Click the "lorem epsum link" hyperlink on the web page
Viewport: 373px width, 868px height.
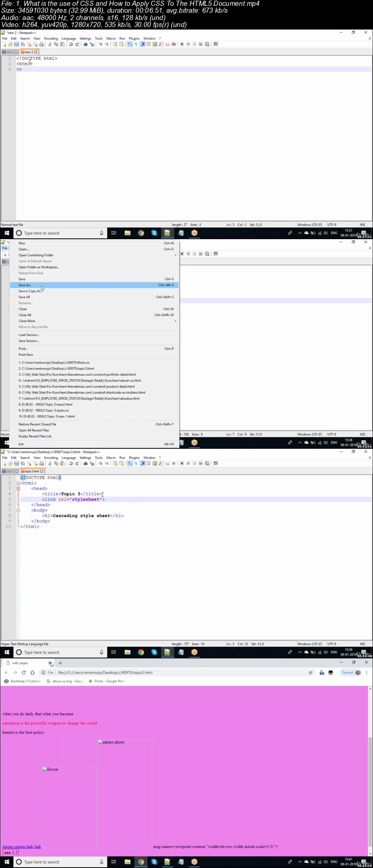(x=18, y=846)
